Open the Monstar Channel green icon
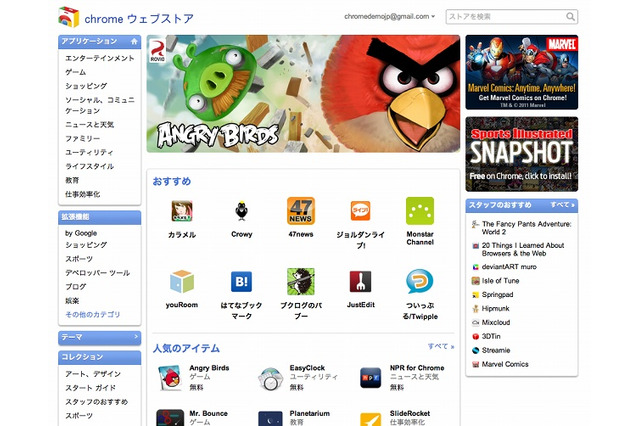The height and width of the screenshot is (426, 640). point(420,211)
